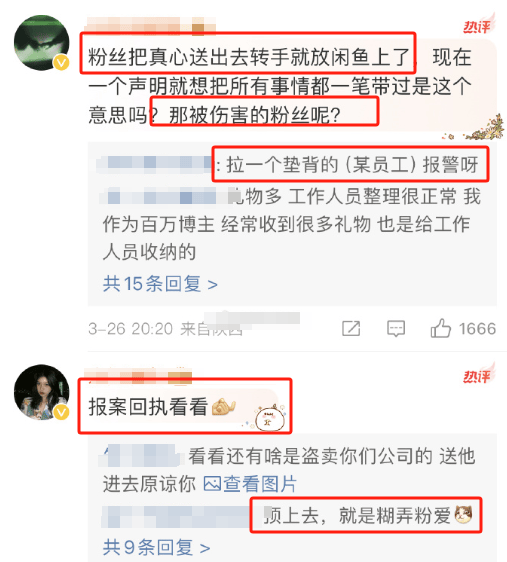This screenshot has height=562, width=507.
Task: Click the timestamp 3-26 20:20
Action: [130, 329]
